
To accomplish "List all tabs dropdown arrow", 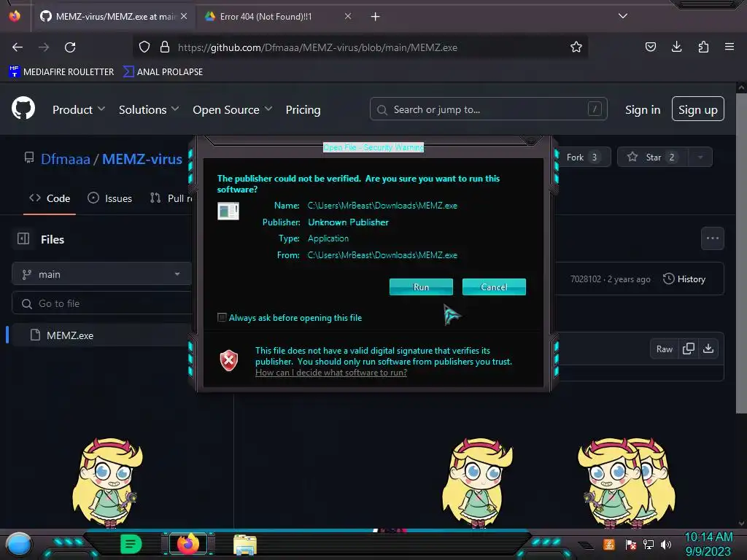I will (x=623, y=16).
